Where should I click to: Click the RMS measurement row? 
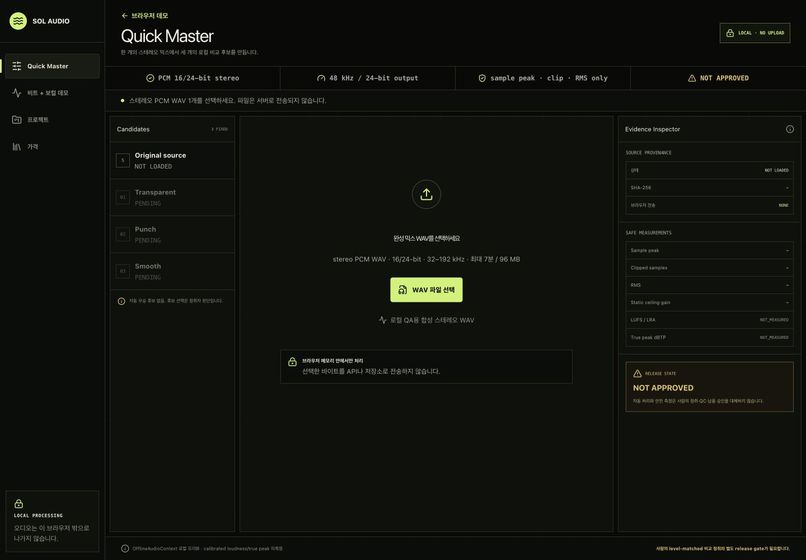tap(709, 285)
